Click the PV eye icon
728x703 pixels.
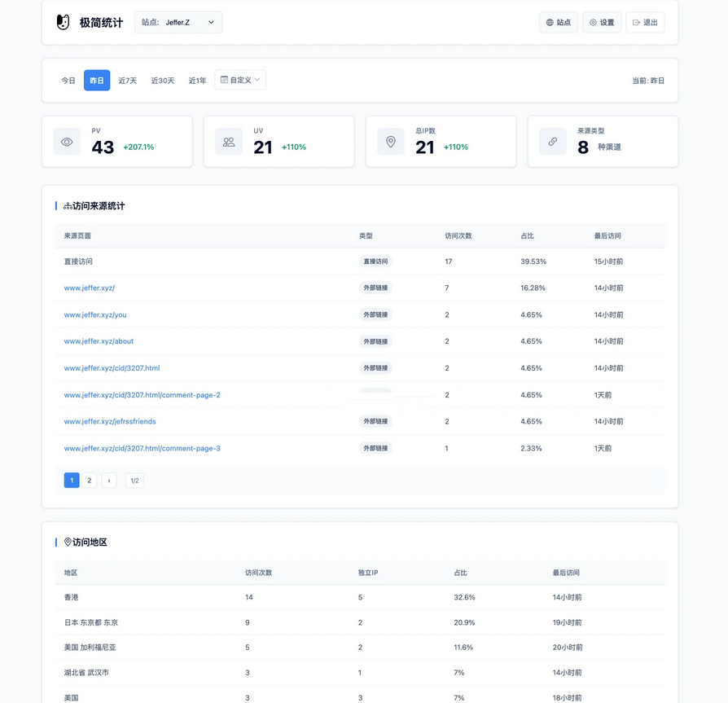coord(67,142)
